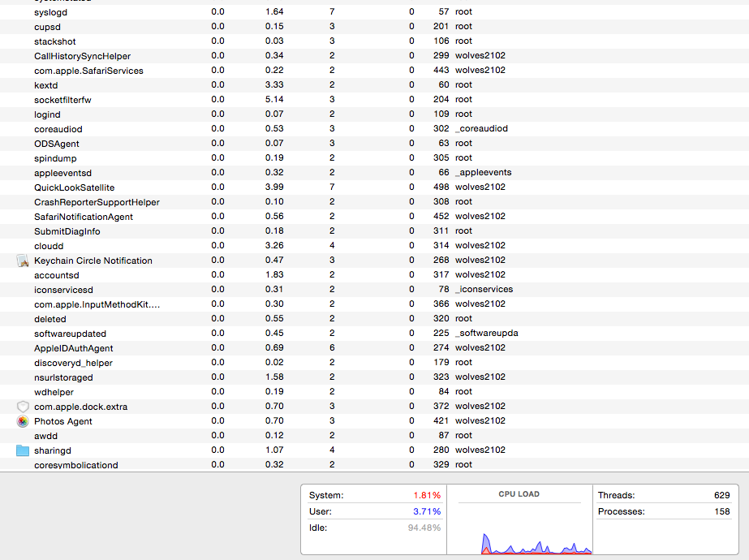Select the coresymbolicationd process
The image size is (749, 560).
tap(375, 464)
